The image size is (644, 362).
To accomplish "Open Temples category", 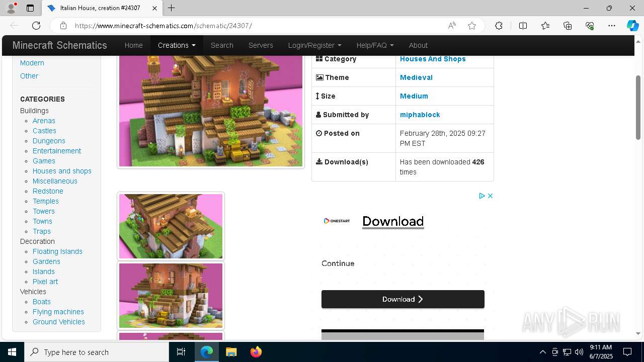I will coord(46,201).
